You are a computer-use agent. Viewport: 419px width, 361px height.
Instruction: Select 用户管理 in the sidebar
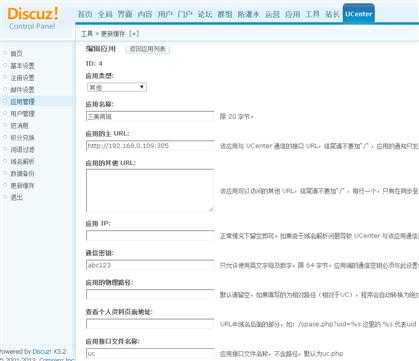pos(22,114)
